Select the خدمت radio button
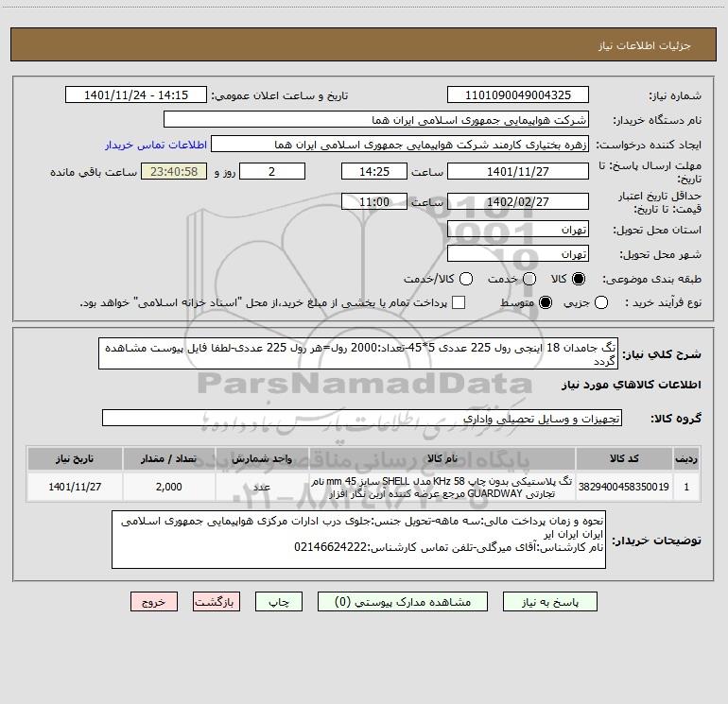728x704 pixels. click(529, 279)
